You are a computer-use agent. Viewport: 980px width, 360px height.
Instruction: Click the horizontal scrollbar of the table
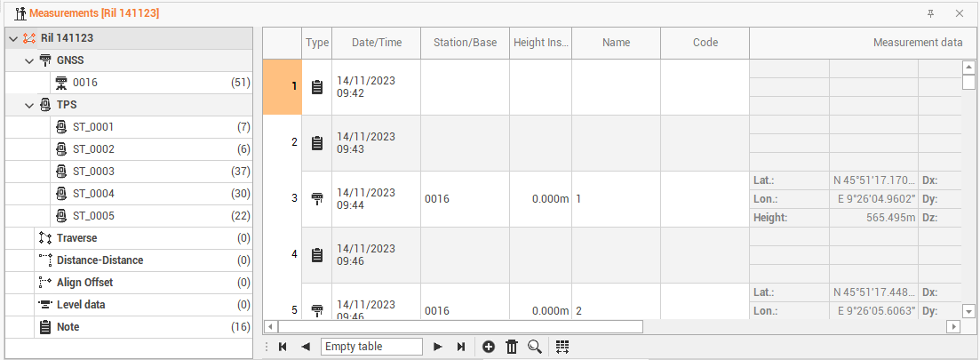460,326
